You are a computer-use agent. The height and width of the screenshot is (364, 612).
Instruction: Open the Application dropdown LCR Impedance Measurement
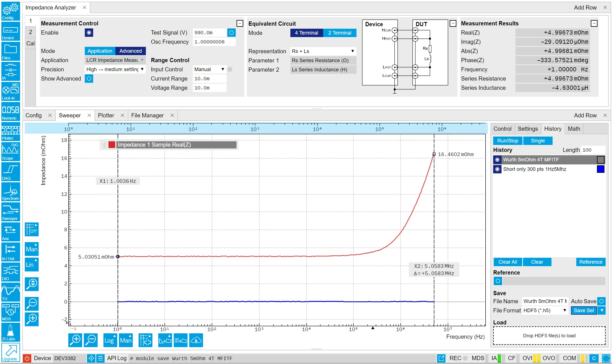[115, 60]
